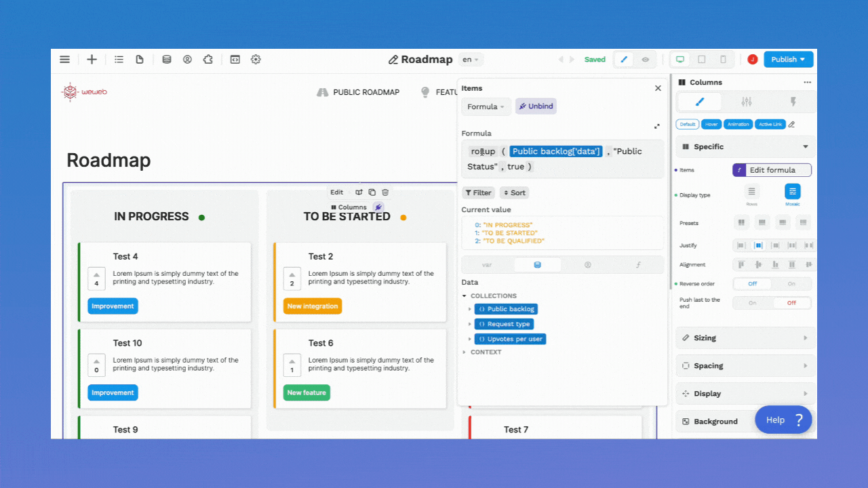Viewport: 868px width, 488px height.
Task: Set Reverse order to On
Action: (791, 284)
